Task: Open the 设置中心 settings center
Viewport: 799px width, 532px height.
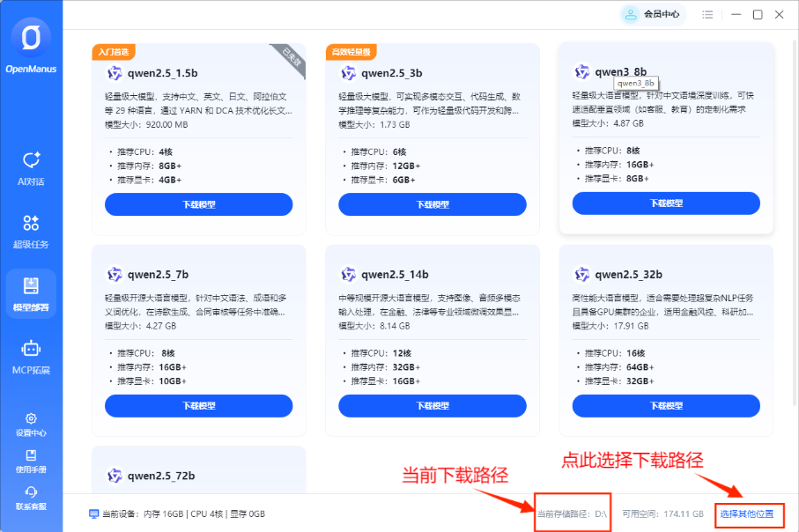Action: tap(31, 424)
